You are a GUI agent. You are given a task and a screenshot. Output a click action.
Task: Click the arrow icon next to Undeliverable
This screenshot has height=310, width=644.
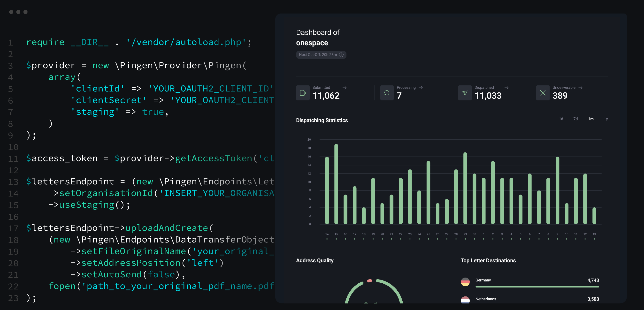tap(581, 88)
